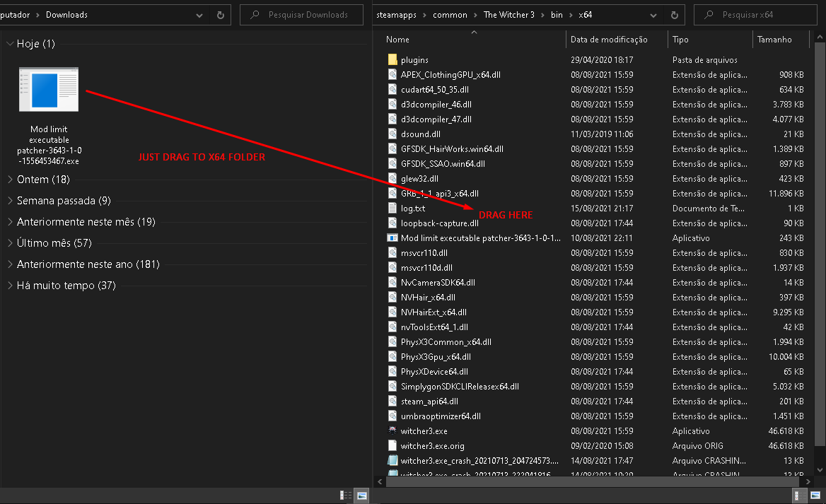Click the msvcr110d.dll file icon

click(x=392, y=267)
